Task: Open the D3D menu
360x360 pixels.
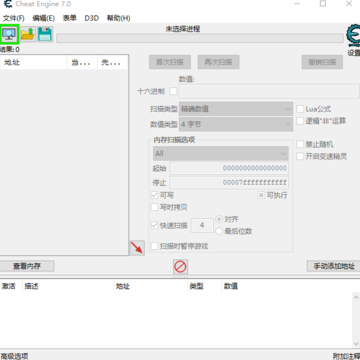Action: click(92, 18)
